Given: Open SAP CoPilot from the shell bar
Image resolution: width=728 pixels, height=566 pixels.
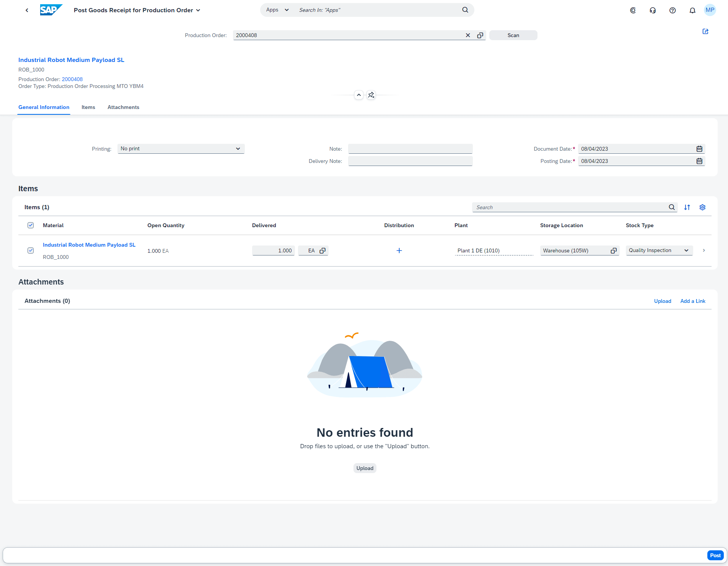Looking at the screenshot, I should tap(633, 10).
